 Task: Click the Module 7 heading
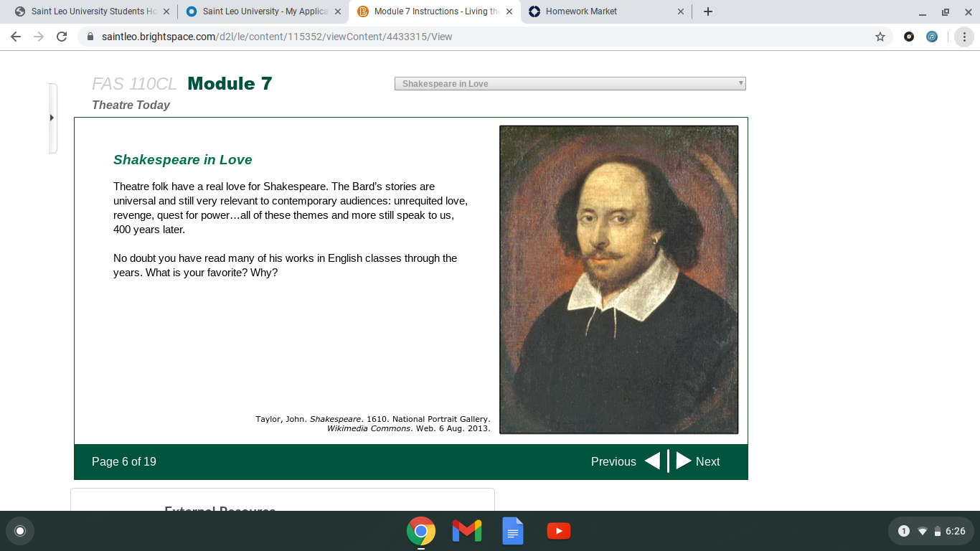[x=230, y=84]
